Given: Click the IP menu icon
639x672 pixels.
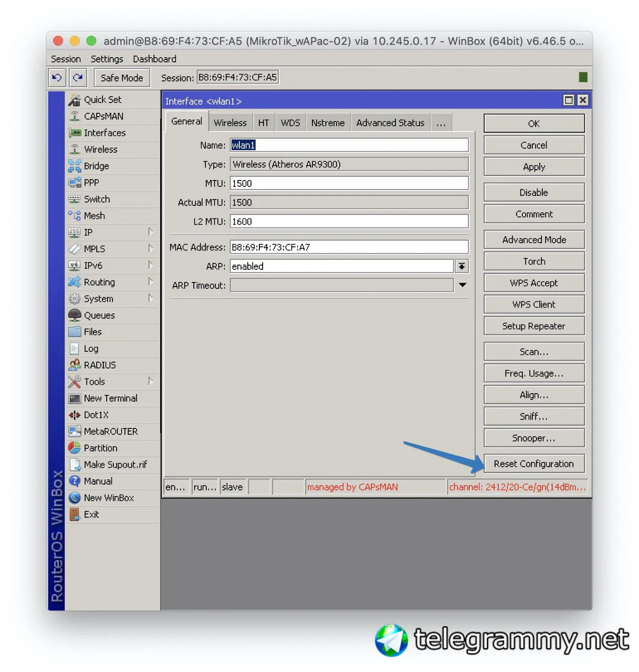Looking at the screenshot, I should coord(75,232).
